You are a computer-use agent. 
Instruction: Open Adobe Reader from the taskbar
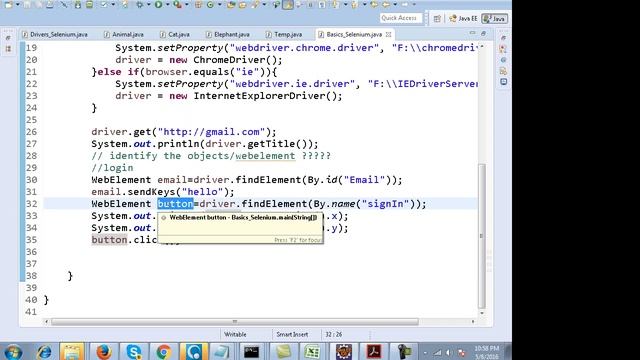373,351
